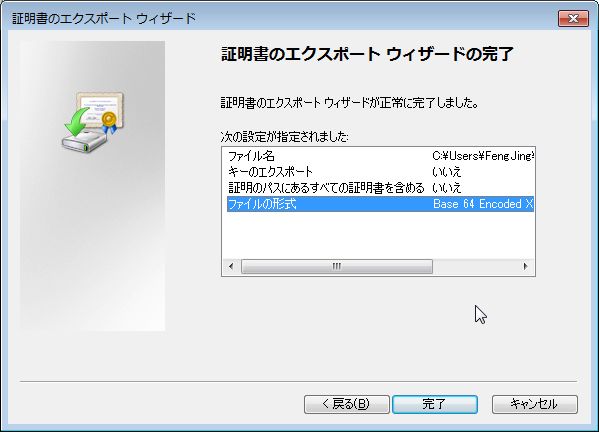The image size is (599, 432).
Task: Click the settings list right scroll arrow
Action: 526,266
